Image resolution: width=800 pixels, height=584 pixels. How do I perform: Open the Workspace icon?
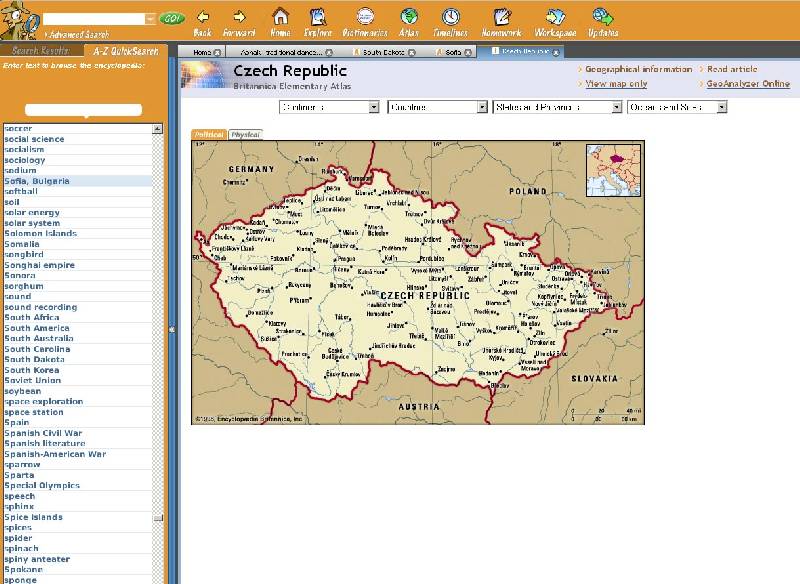[555, 16]
